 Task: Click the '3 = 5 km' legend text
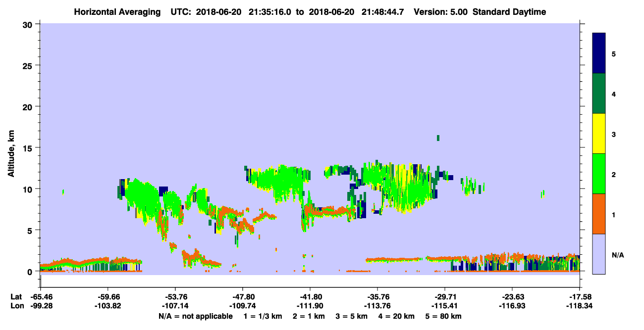click(352, 316)
